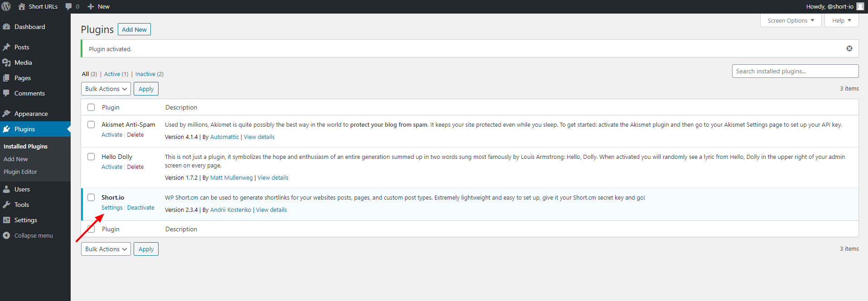Viewport: 868px width, 301px height.
Task: Open Plugin Editor submenu item
Action: coord(20,172)
